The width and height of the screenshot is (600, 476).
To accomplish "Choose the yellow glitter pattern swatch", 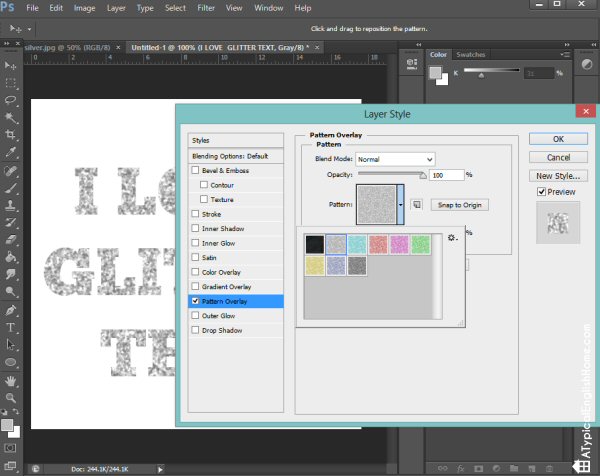I will 315,266.
